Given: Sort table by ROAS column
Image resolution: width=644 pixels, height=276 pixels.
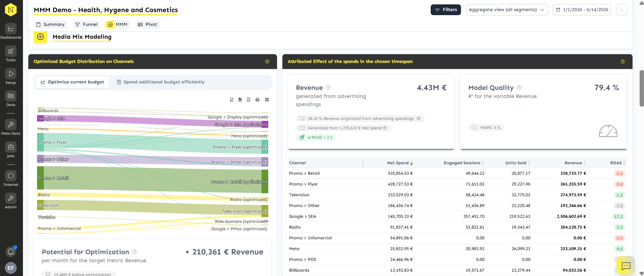Looking at the screenshot, I should coord(618,163).
